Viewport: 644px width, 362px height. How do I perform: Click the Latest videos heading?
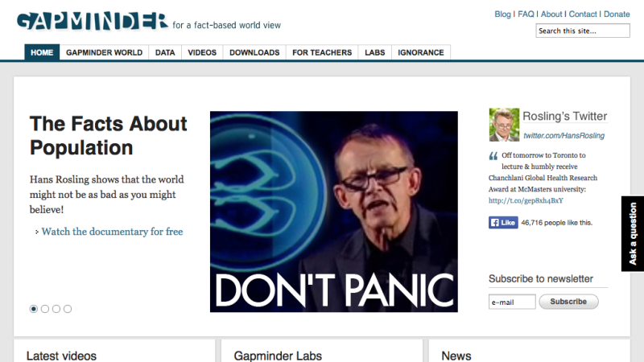coord(61,356)
